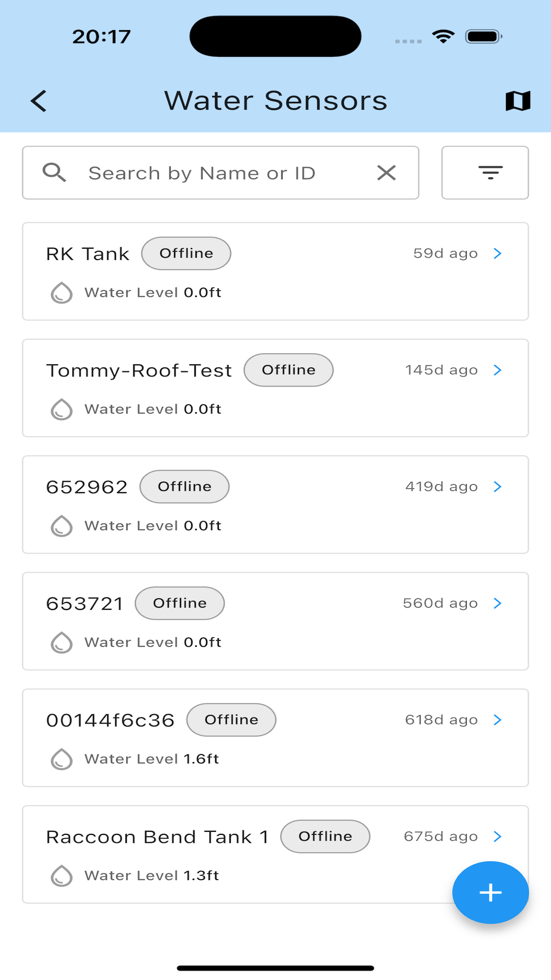Select the Raccoon Bend Tank 1 sensor name

tap(157, 837)
